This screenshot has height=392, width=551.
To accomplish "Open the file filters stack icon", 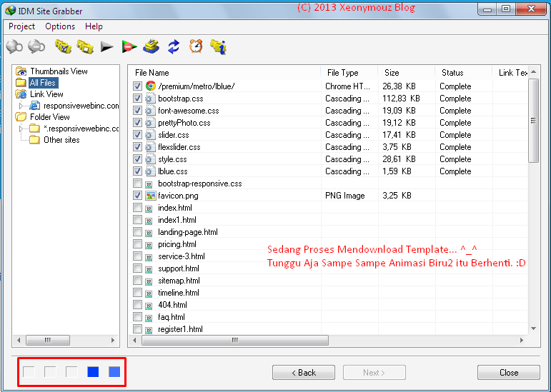I will click(151, 46).
